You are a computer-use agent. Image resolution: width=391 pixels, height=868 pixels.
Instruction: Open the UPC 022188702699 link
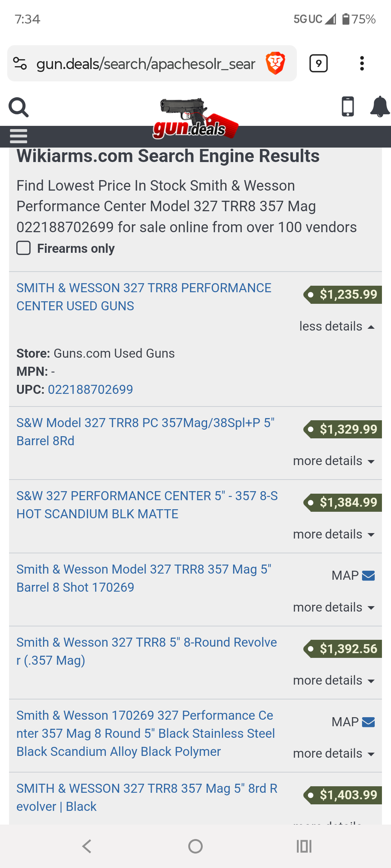coord(91,389)
